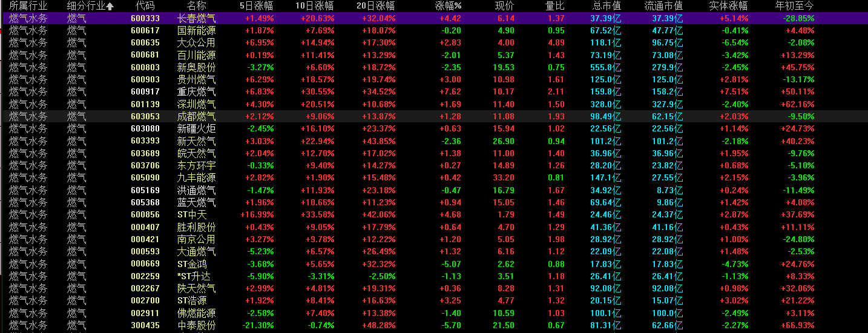
Task: Click stock code 300435
Action: (145, 325)
